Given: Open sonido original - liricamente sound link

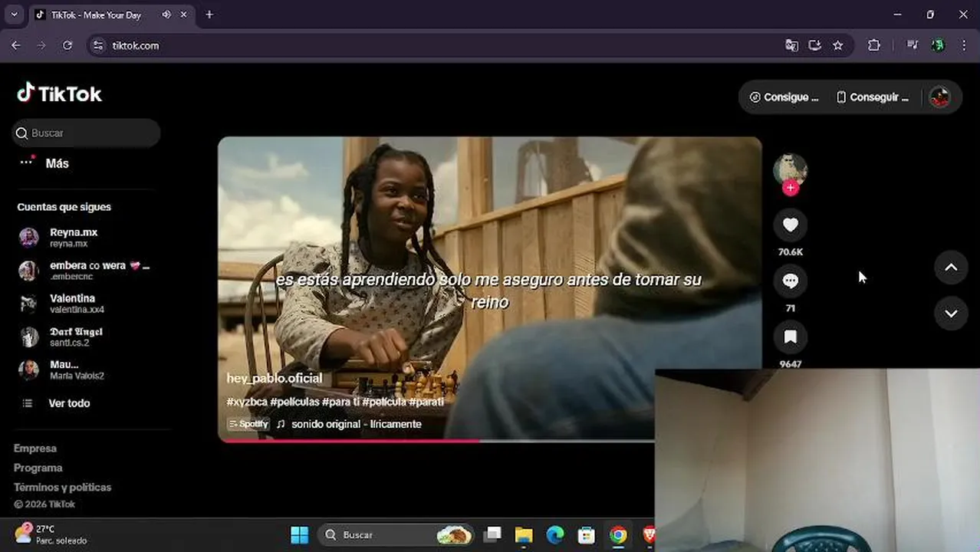Looking at the screenshot, I should (x=356, y=424).
